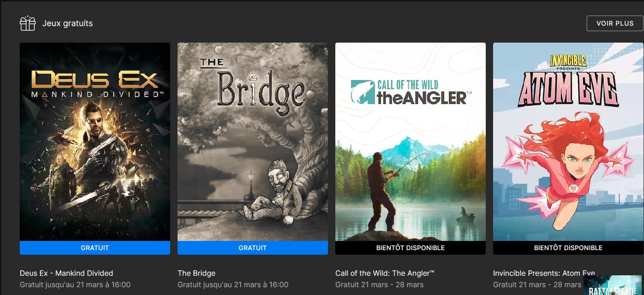
Task: Open the Battlefield thumbnail in the corner
Action: point(612,285)
